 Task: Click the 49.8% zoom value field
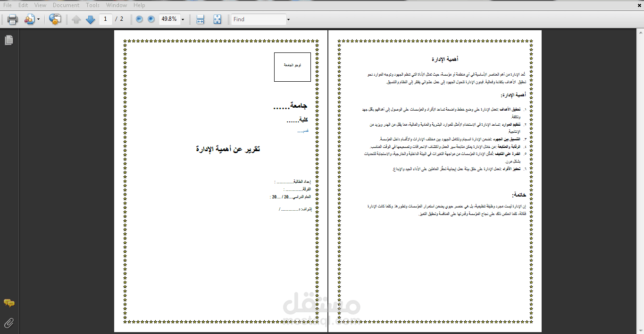(169, 19)
